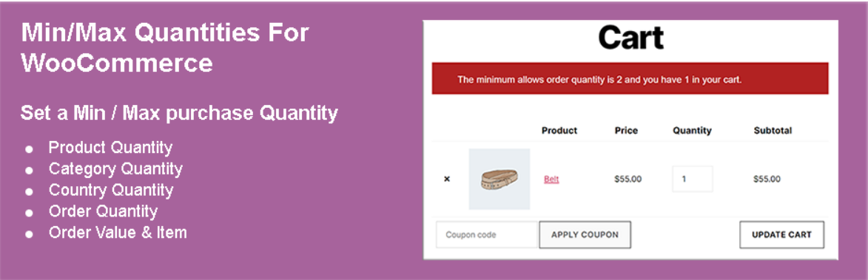Click into the Coupon code field
Screen dimensions: 868x280
click(487, 235)
